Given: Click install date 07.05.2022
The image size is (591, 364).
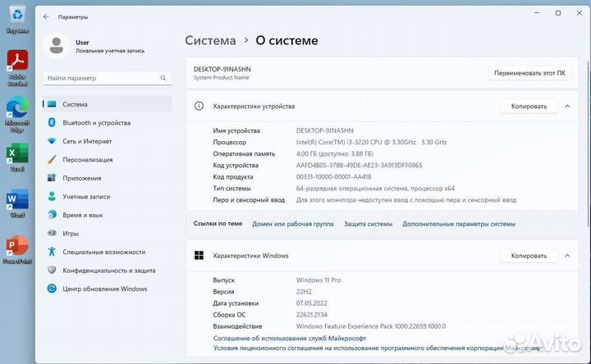Looking at the screenshot, I should (312, 303).
